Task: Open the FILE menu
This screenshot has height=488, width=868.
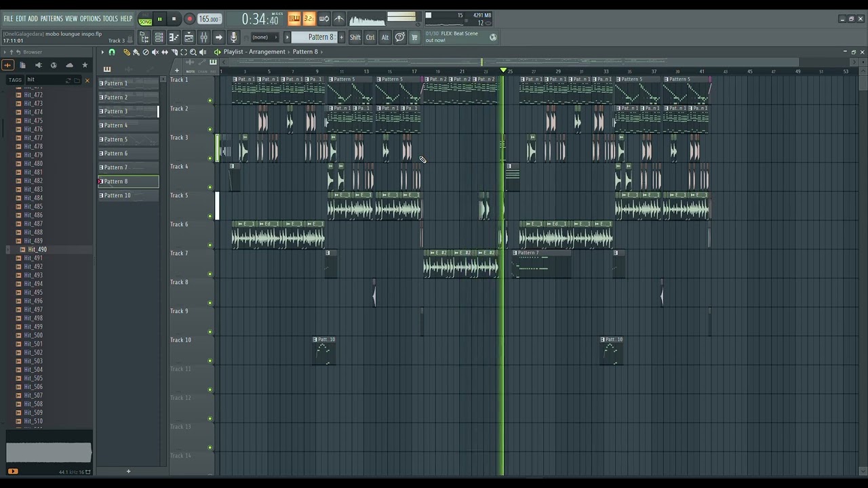Action: click(8, 18)
